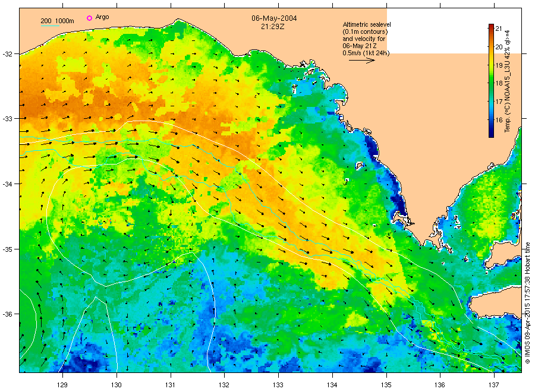Viewport: 535px width, 392px height.
Task: Click the date text '06-May-2004'
Action: click(x=274, y=18)
